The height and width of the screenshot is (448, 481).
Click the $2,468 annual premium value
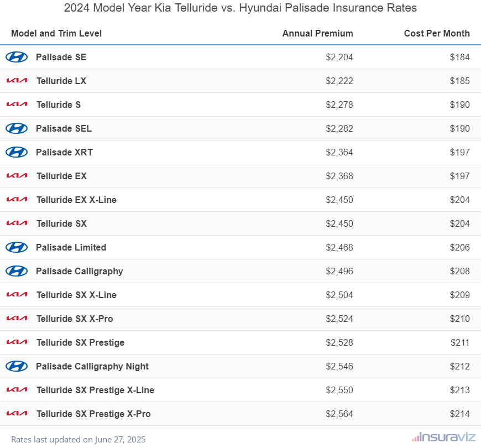(339, 247)
